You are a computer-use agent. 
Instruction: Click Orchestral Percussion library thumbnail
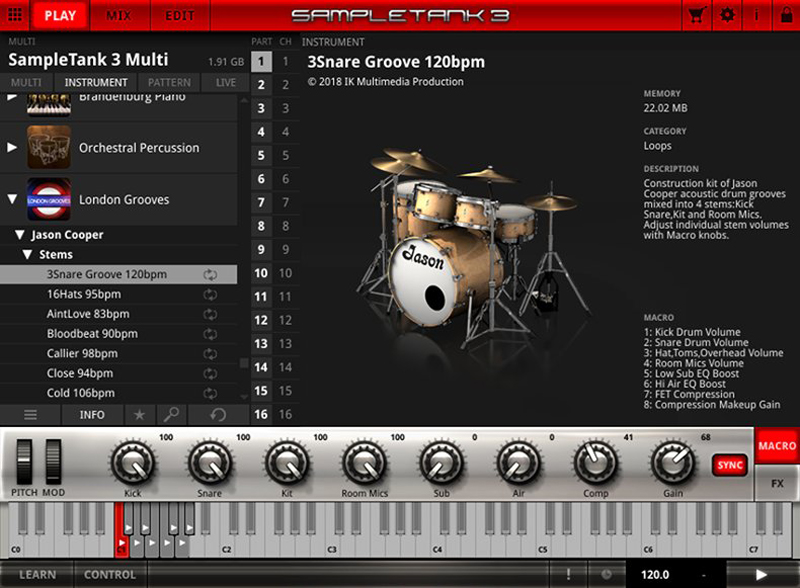click(48, 147)
